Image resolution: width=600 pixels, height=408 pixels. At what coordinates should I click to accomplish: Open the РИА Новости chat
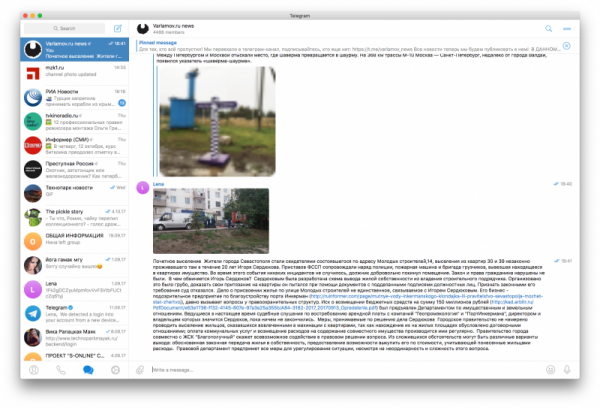(x=75, y=97)
